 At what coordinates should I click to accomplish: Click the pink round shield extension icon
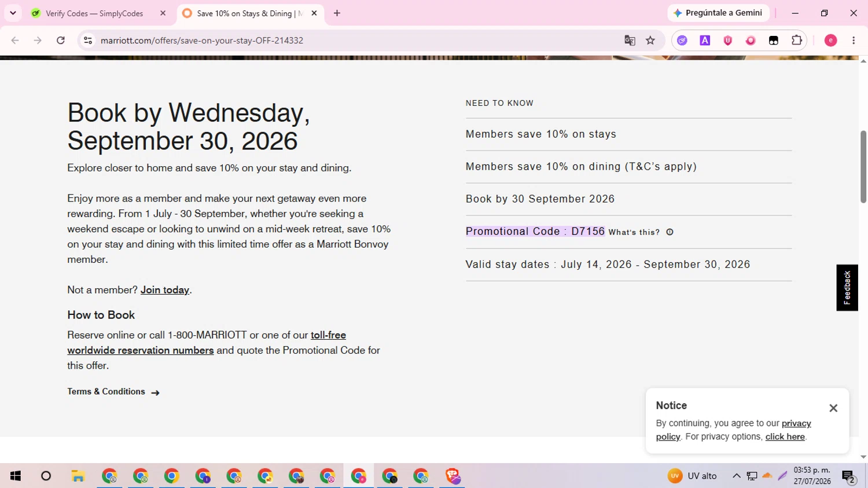pos(751,41)
